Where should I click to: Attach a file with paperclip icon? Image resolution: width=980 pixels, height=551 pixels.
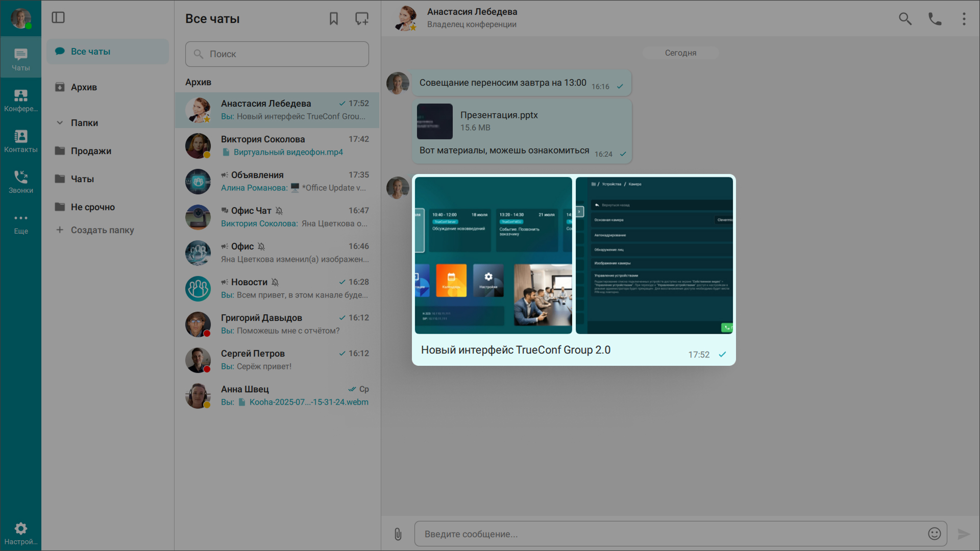[x=398, y=534]
